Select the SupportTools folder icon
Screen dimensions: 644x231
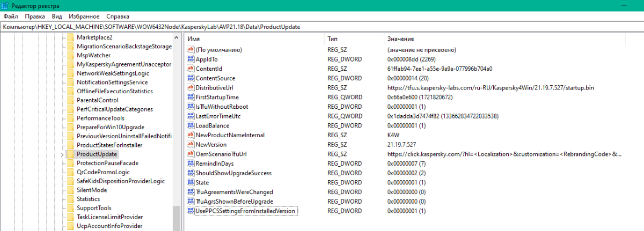[70, 208]
